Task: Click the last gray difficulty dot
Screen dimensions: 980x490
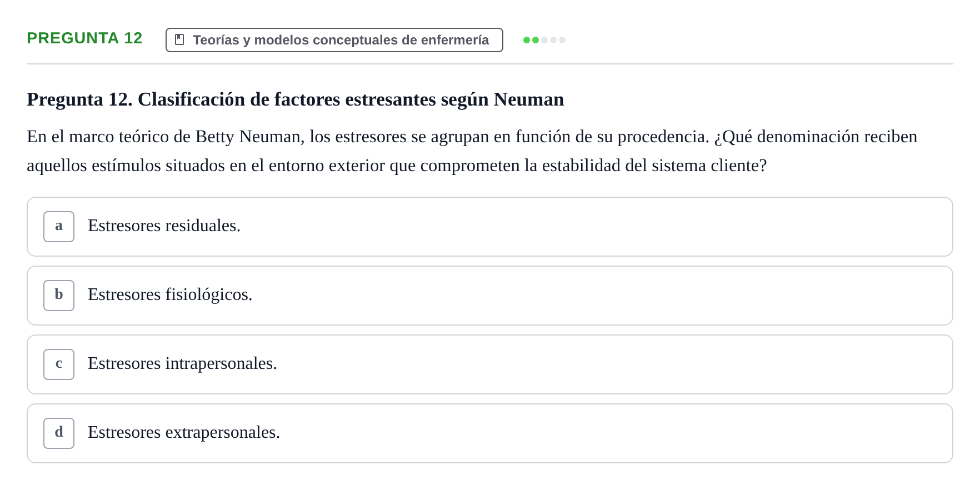Action: click(562, 40)
